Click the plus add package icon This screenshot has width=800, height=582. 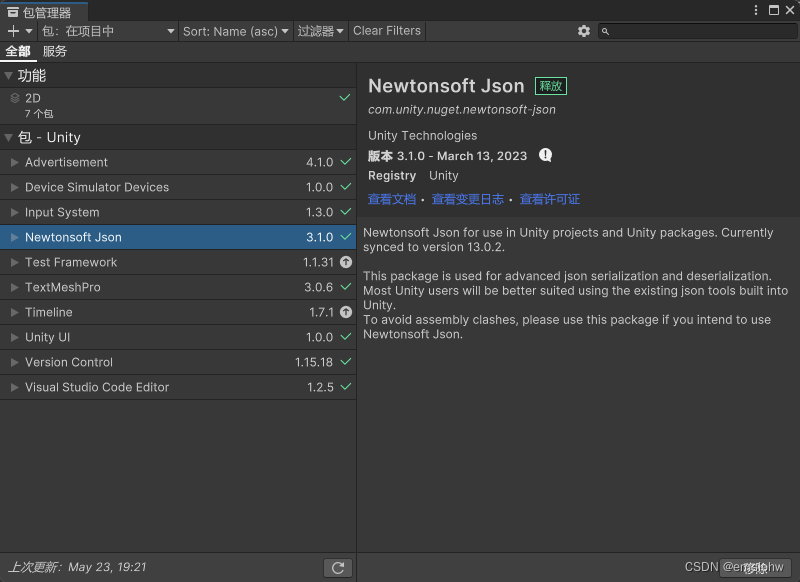[13, 31]
